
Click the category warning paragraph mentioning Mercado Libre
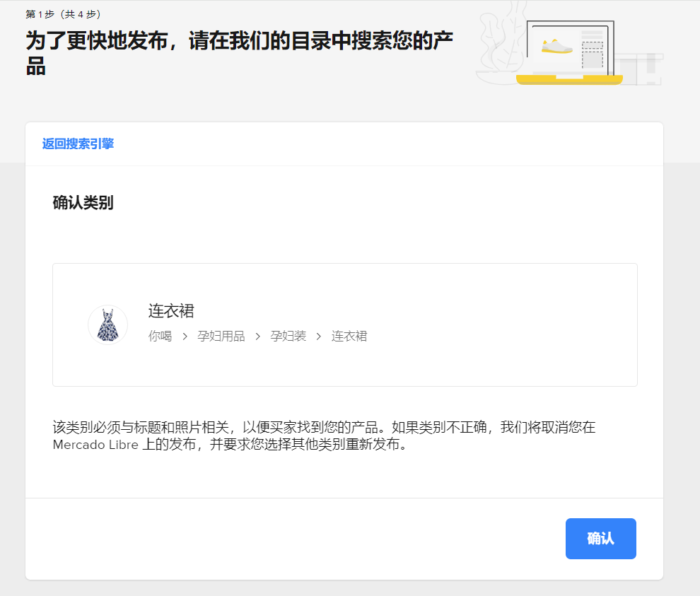[x=324, y=436]
